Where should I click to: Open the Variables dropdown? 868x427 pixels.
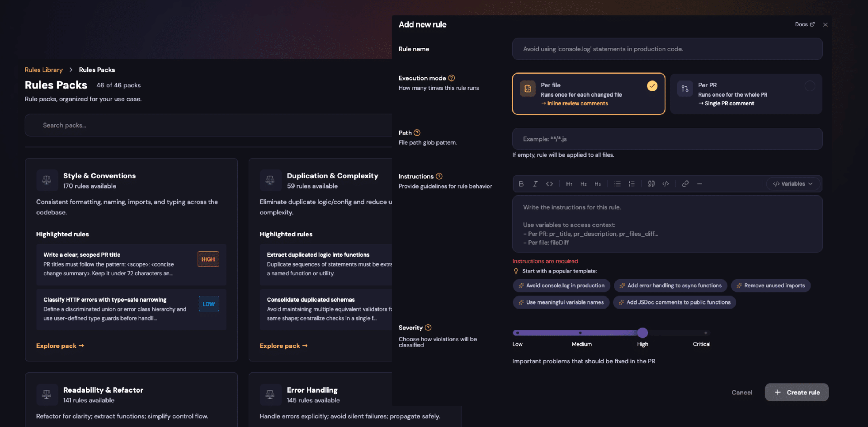click(793, 184)
